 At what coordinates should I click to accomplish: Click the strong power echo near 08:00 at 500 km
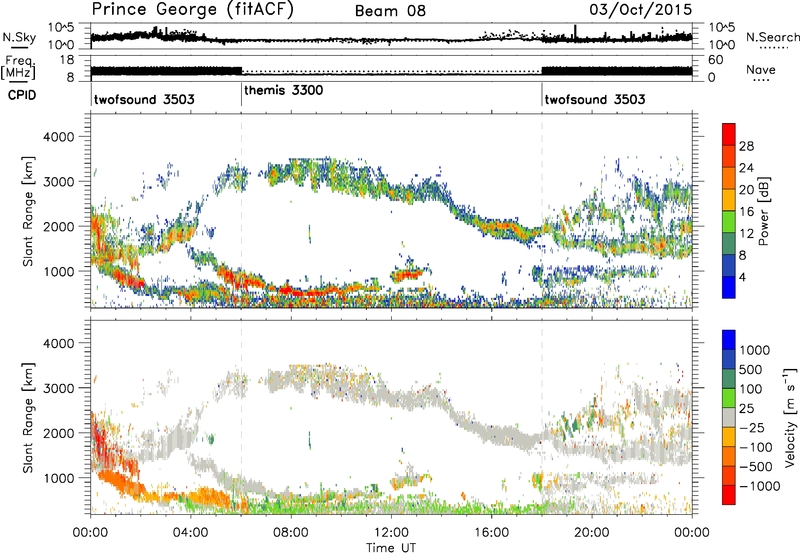pyautogui.click(x=301, y=292)
